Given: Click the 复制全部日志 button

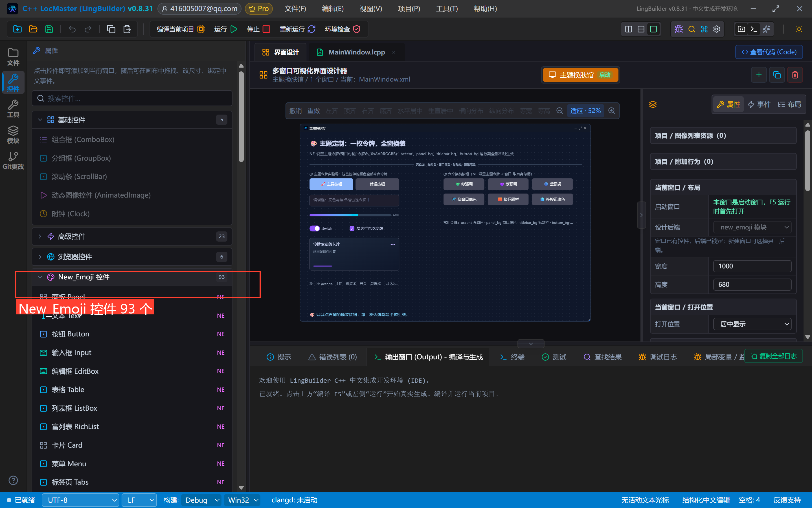Looking at the screenshot, I should (773, 356).
